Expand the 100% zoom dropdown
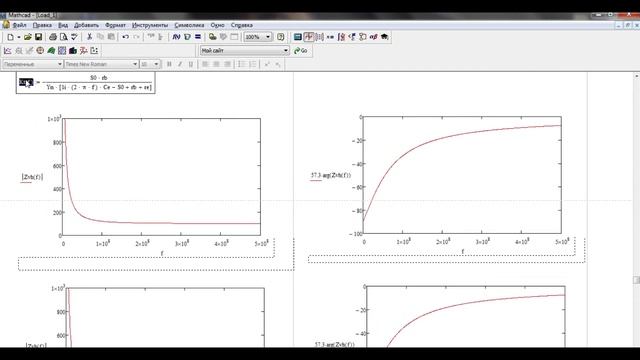The image size is (640, 360). point(268,37)
